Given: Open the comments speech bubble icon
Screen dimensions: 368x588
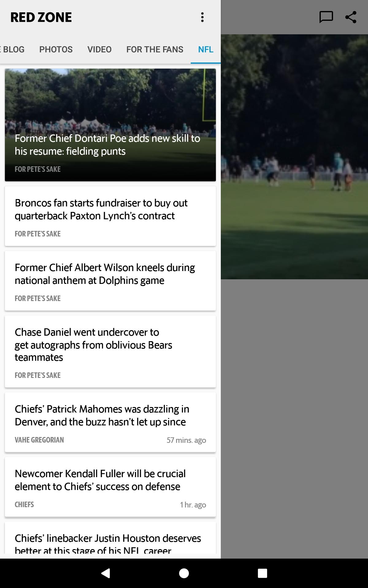Looking at the screenshot, I should [326, 17].
